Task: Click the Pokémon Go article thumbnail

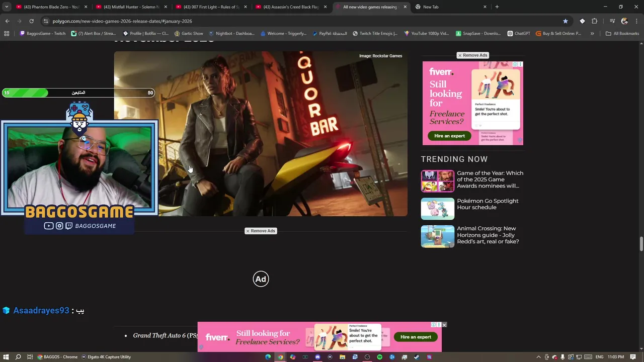Action: [437, 209]
